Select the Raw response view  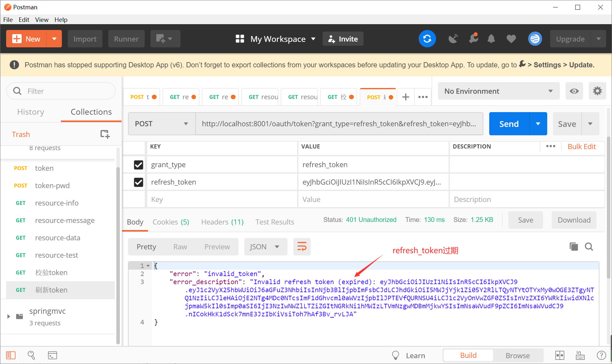[180, 247]
